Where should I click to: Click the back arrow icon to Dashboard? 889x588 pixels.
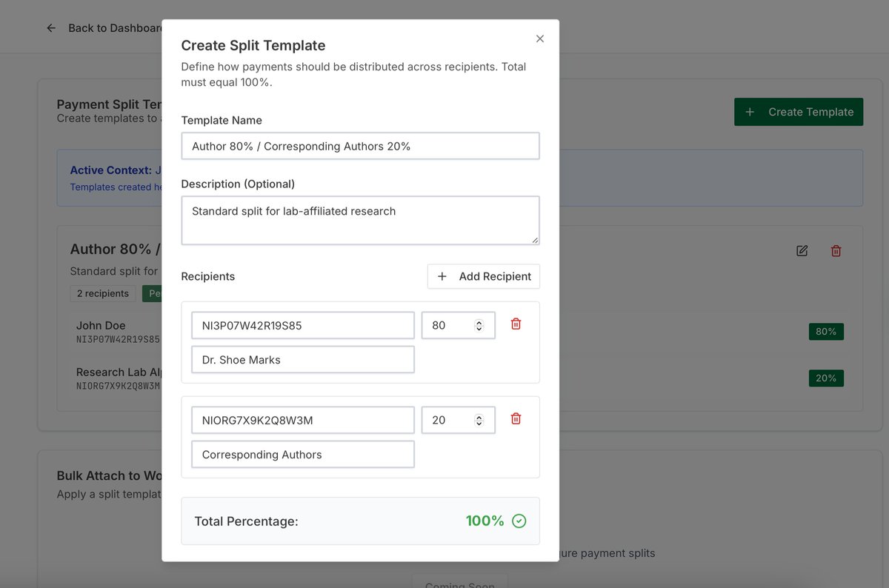[51, 28]
